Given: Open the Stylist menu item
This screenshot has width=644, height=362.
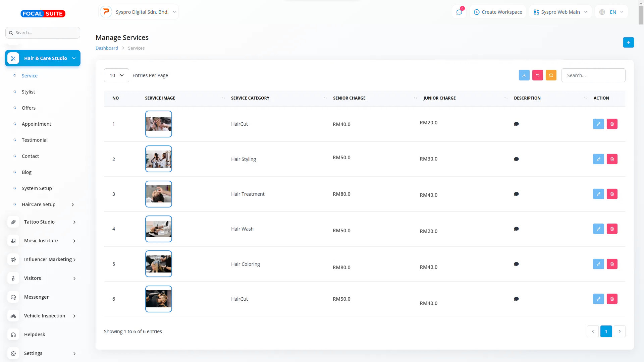Looking at the screenshot, I should tap(28, 92).
